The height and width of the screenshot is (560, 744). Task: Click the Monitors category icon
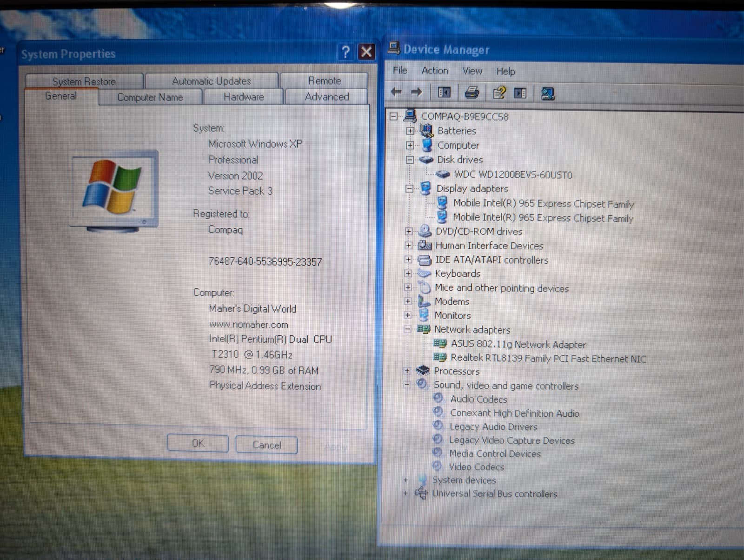click(424, 315)
